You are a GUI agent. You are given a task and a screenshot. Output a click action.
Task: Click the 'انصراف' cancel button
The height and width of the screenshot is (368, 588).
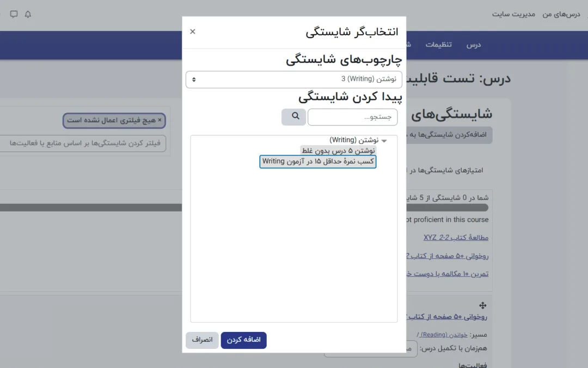pyautogui.click(x=202, y=340)
